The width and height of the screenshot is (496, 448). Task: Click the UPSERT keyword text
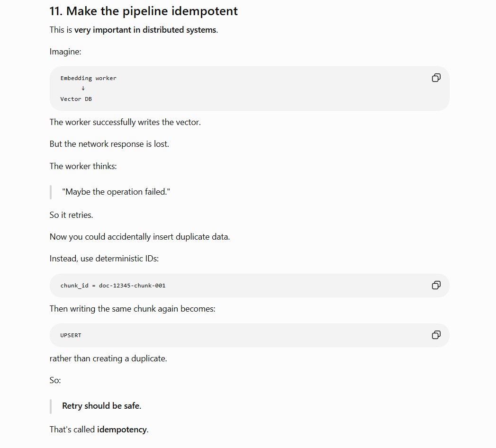71,335
